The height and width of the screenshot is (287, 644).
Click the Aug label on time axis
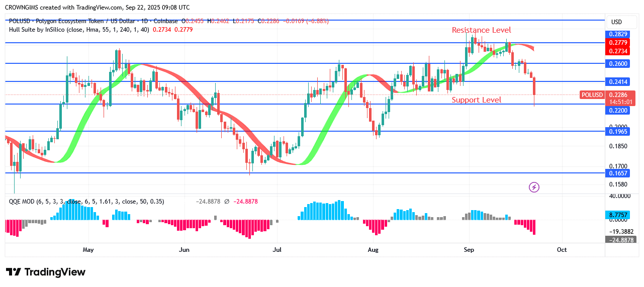click(373, 250)
